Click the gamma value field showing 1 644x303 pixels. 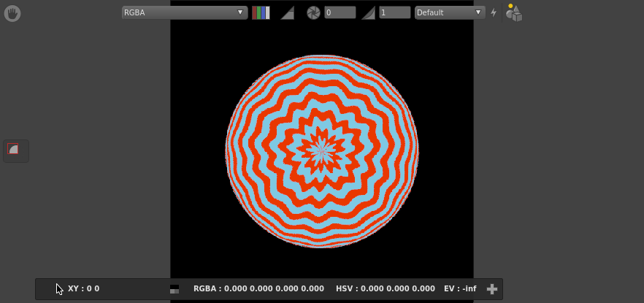tap(395, 12)
